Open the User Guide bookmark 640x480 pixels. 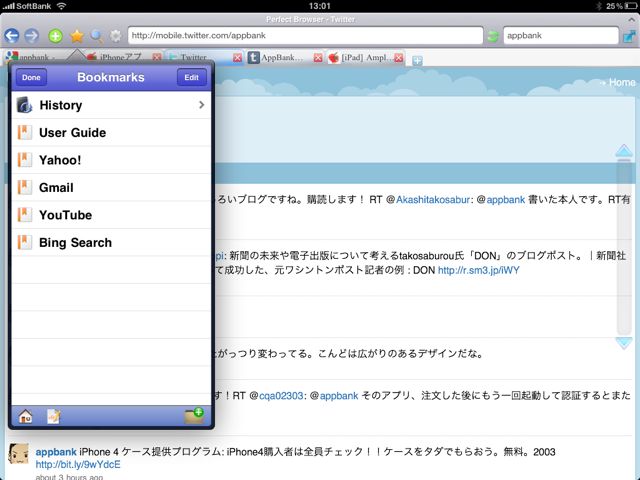[111, 133]
